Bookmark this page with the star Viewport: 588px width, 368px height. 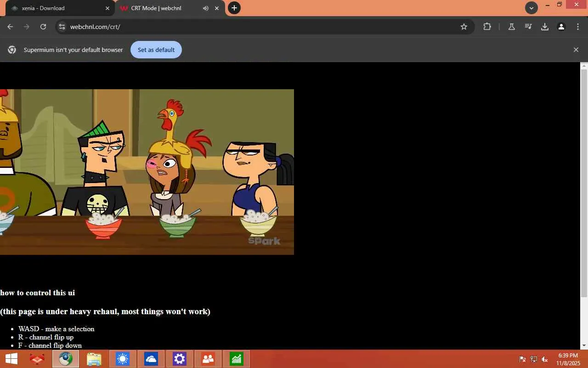coord(464,27)
